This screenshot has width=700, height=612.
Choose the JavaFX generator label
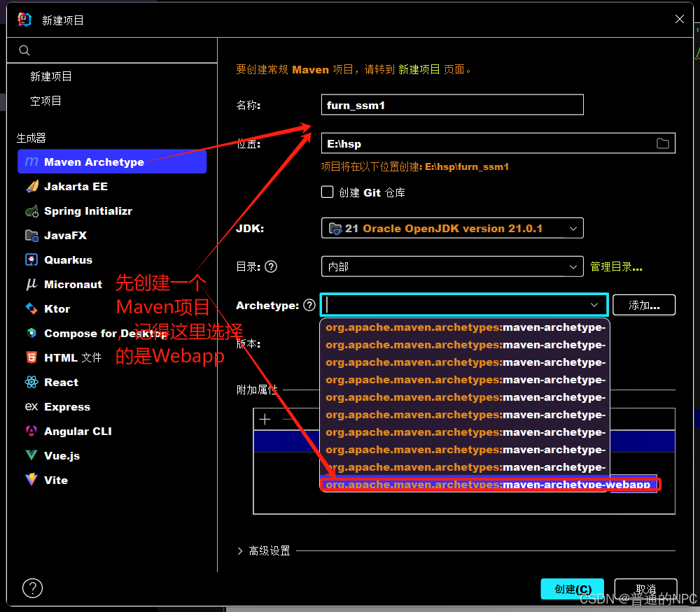pyautogui.click(x=65, y=236)
